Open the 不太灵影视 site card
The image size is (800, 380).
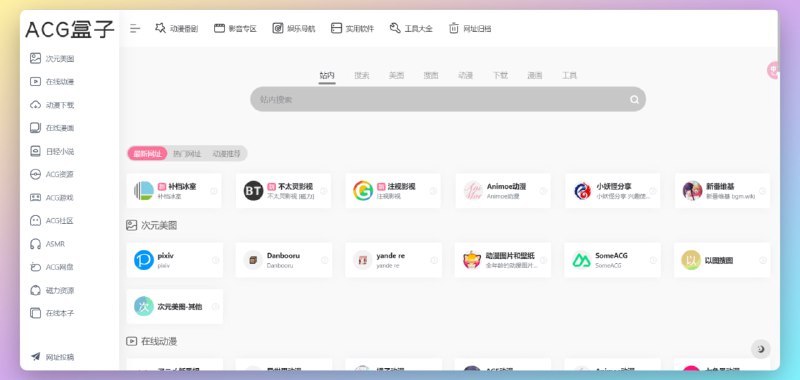coord(284,191)
